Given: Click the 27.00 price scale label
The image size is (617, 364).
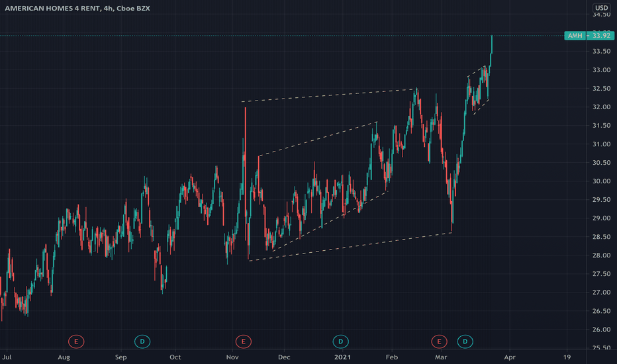Looking at the screenshot, I should point(602,292).
